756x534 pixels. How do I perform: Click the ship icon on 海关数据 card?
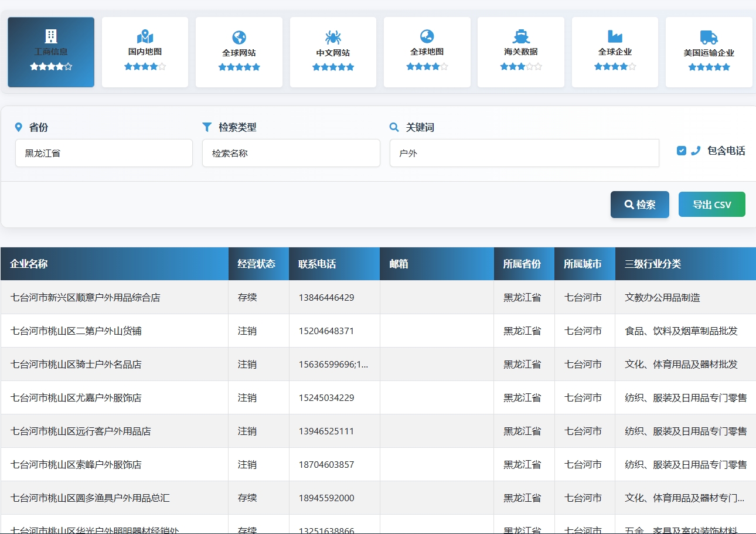tap(521, 36)
